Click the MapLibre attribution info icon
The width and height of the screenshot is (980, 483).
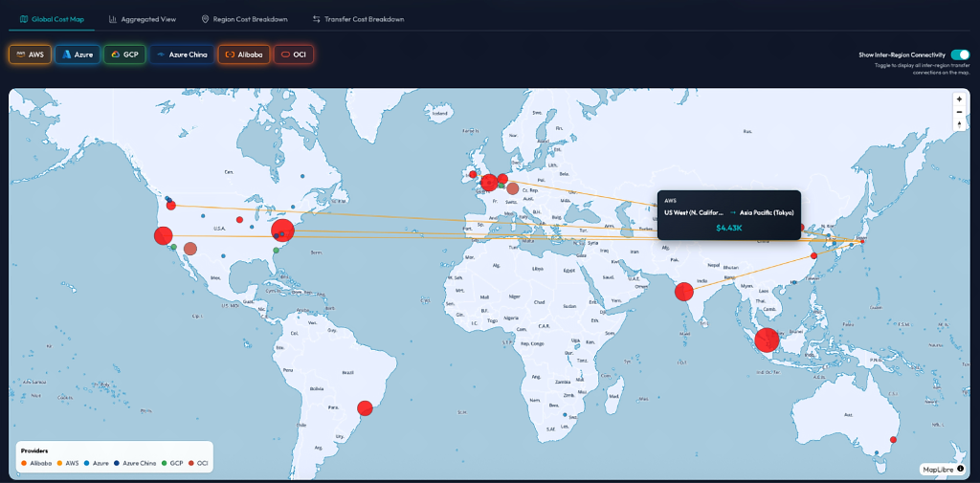tap(960, 469)
